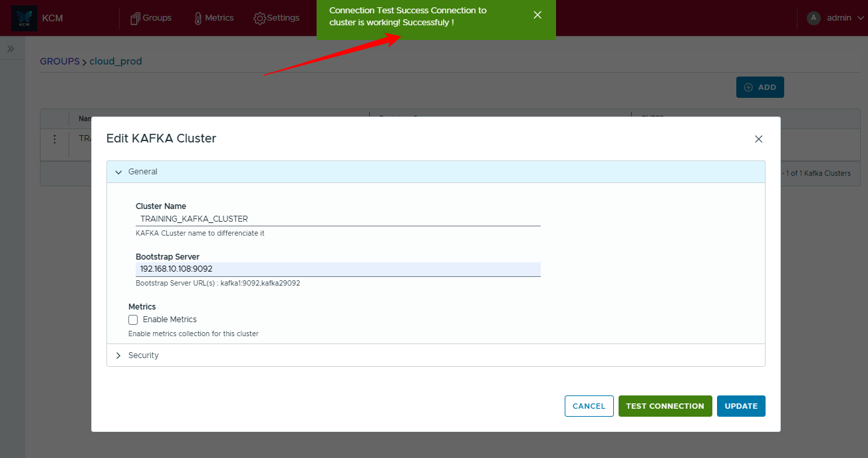Click the plus icon on ADD button

point(748,87)
